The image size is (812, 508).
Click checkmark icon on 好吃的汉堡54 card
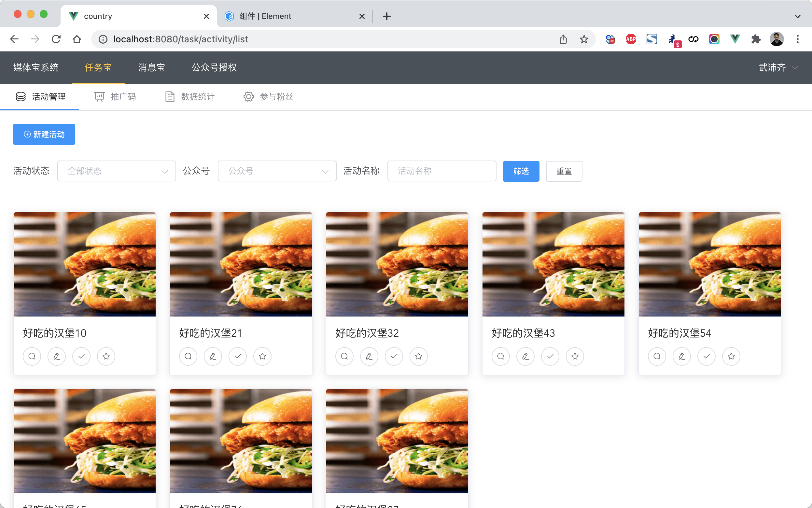707,356
